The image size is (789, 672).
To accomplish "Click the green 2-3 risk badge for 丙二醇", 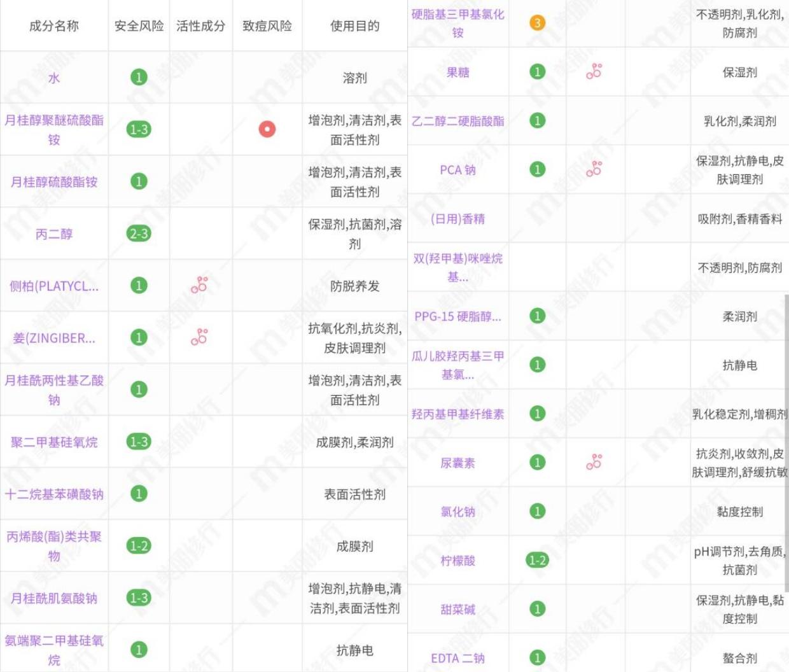I will [139, 234].
